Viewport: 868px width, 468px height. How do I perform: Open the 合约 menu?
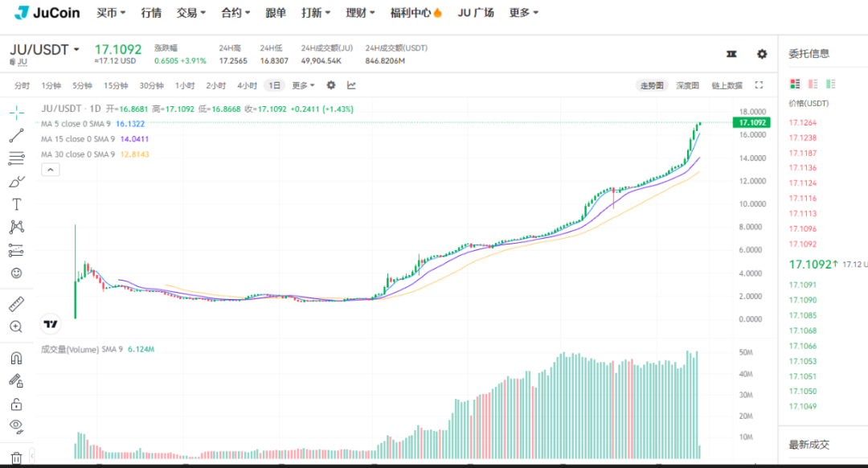[x=235, y=13]
